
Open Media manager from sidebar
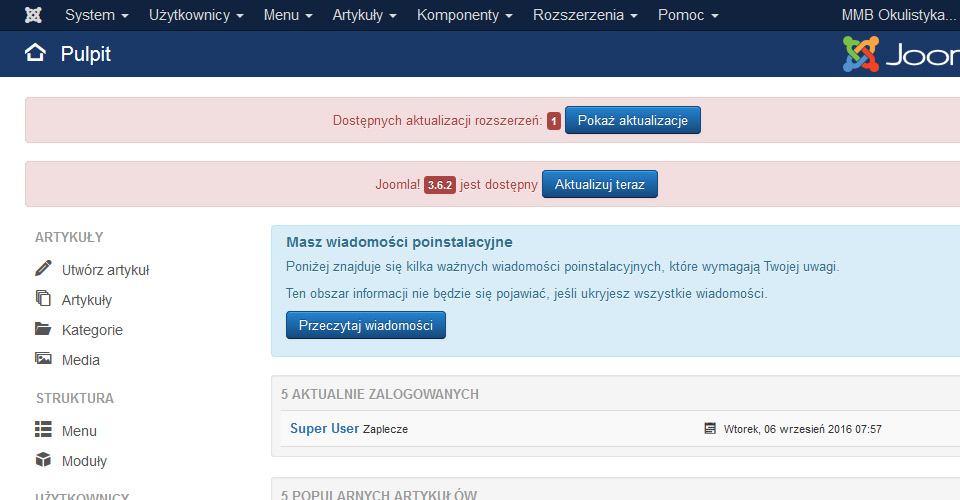pos(81,360)
